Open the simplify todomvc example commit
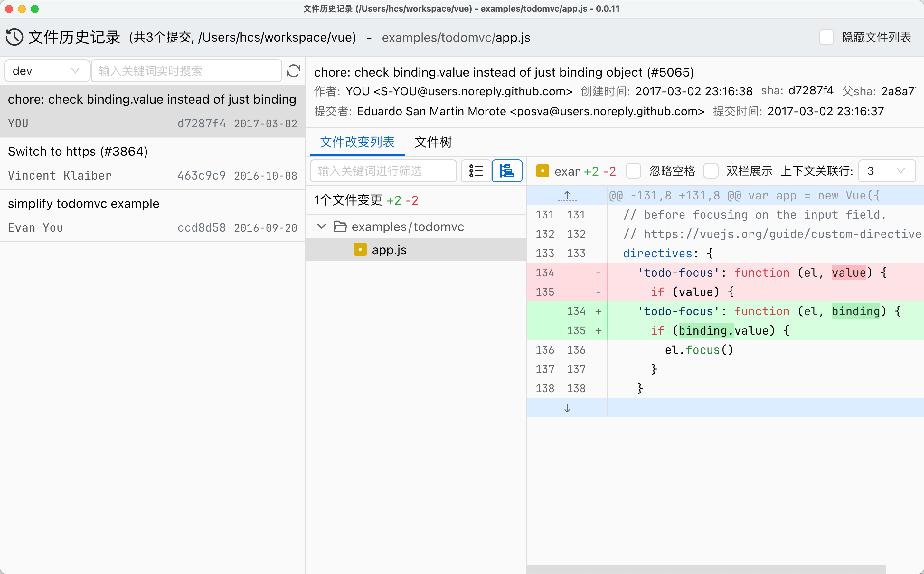 [152, 215]
